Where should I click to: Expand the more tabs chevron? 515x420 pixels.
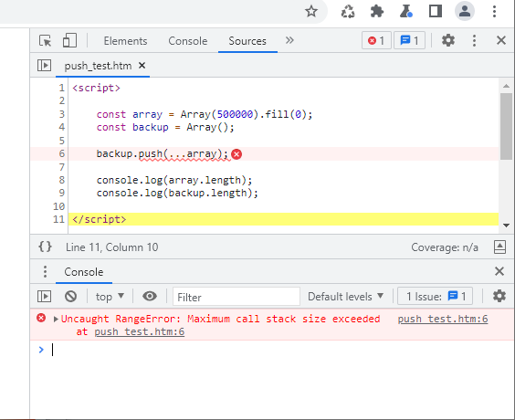coord(289,40)
